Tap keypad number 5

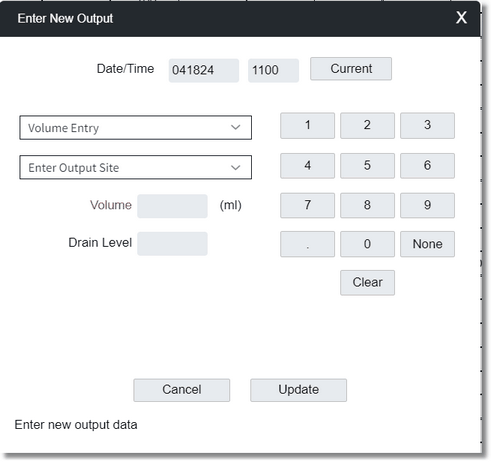(367, 166)
